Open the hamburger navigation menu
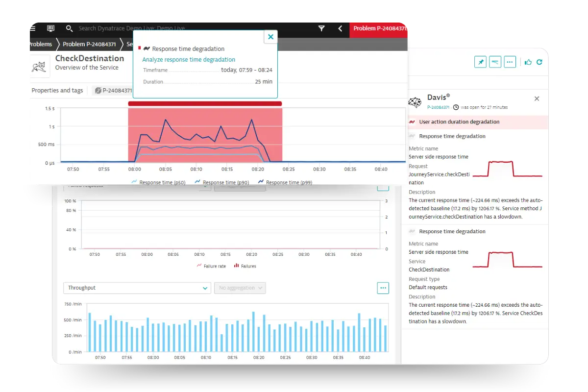The width and height of the screenshot is (588, 392). click(x=32, y=28)
